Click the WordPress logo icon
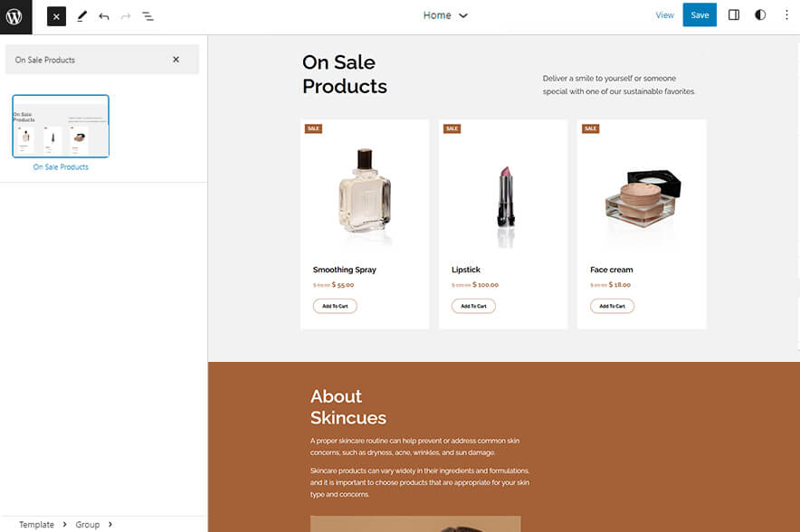Screen dimensions: 800x532 coord(13,15)
